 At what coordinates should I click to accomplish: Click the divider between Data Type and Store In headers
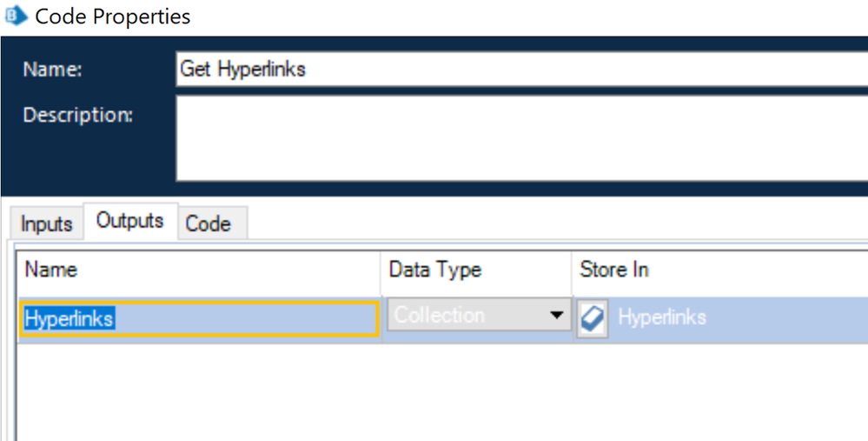point(571,271)
